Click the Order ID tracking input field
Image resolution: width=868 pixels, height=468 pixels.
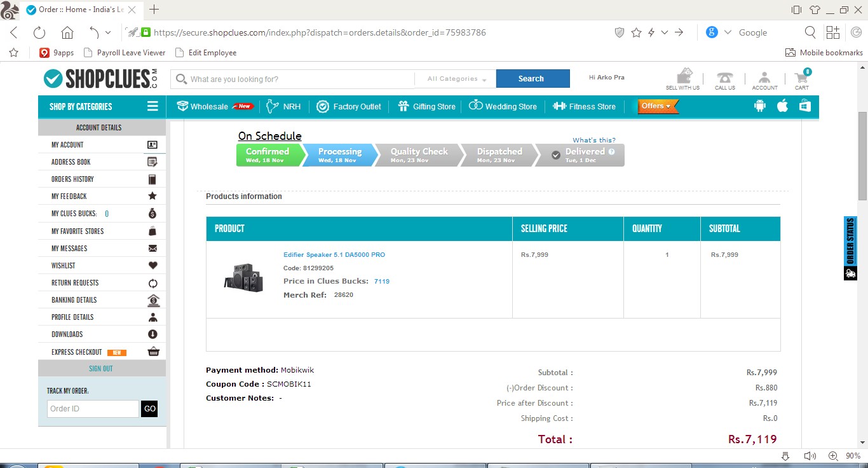click(93, 409)
